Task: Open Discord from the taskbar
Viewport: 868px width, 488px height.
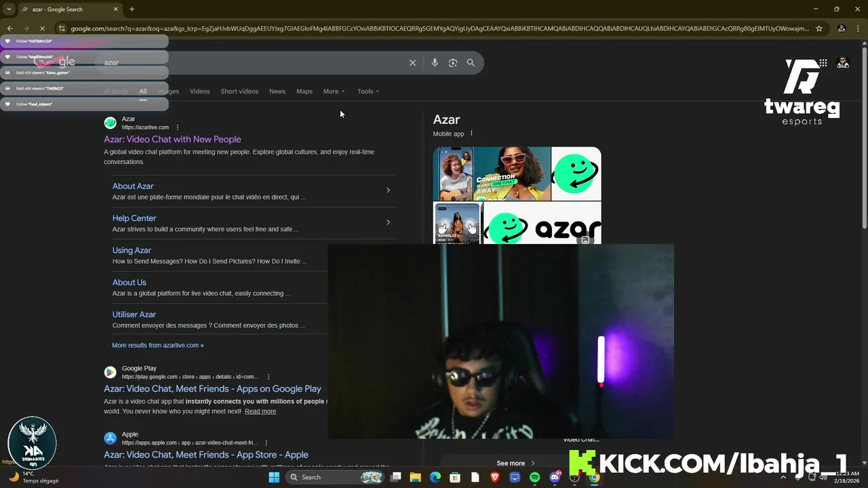Action: (x=555, y=477)
